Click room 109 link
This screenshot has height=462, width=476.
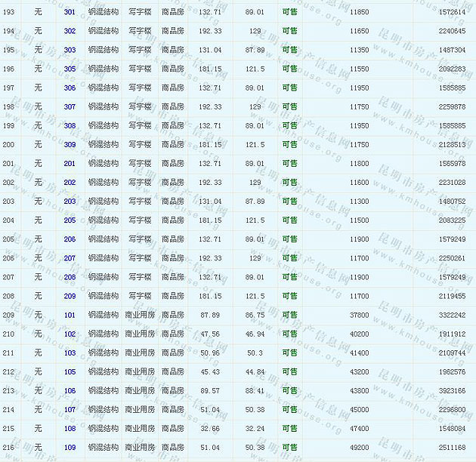70,447
